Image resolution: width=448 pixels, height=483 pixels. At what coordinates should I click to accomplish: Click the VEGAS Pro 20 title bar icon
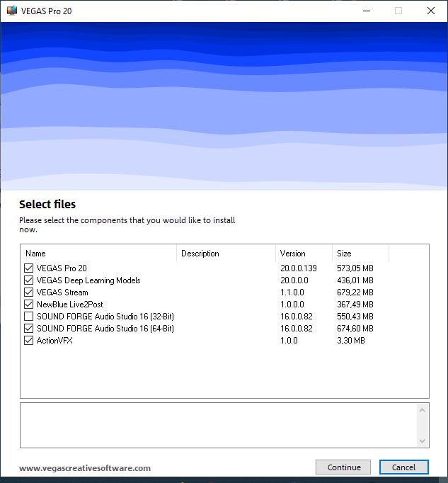click(x=12, y=11)
